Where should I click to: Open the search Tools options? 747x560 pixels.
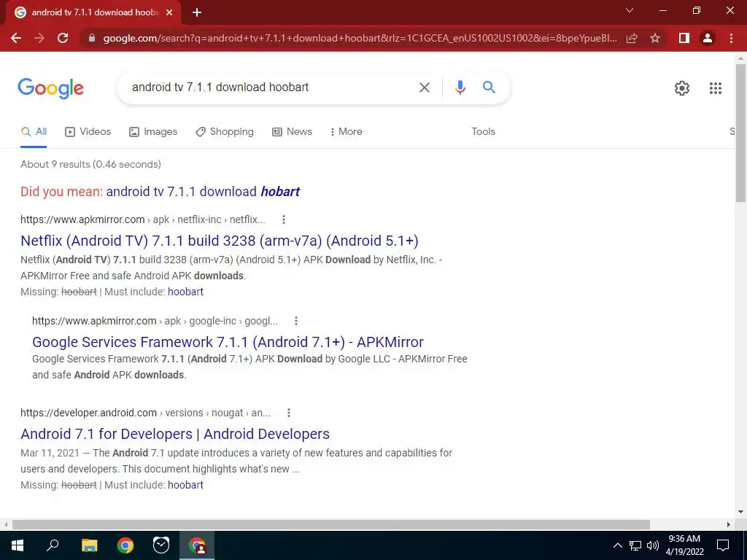[x=483, y=132]
